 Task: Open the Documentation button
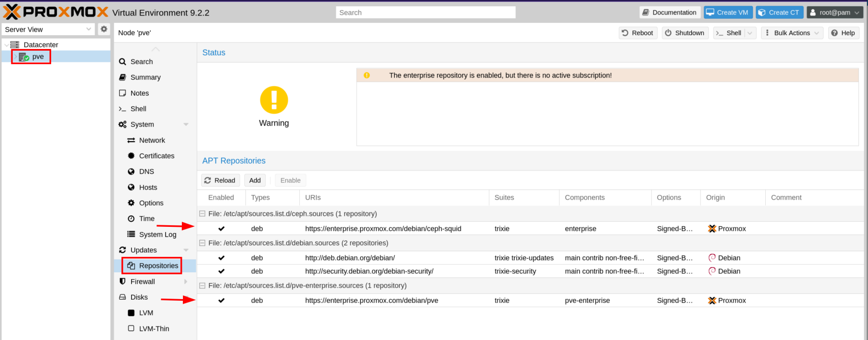tap(669, 12)
